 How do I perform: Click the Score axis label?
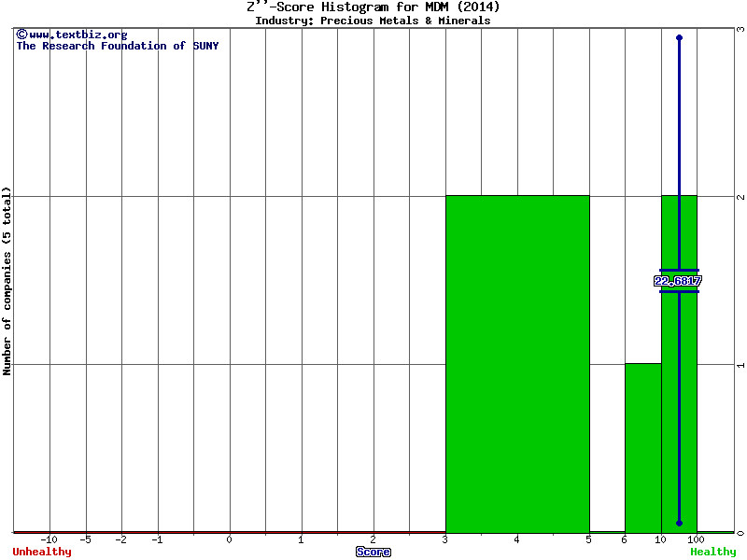tap(373, 552)
